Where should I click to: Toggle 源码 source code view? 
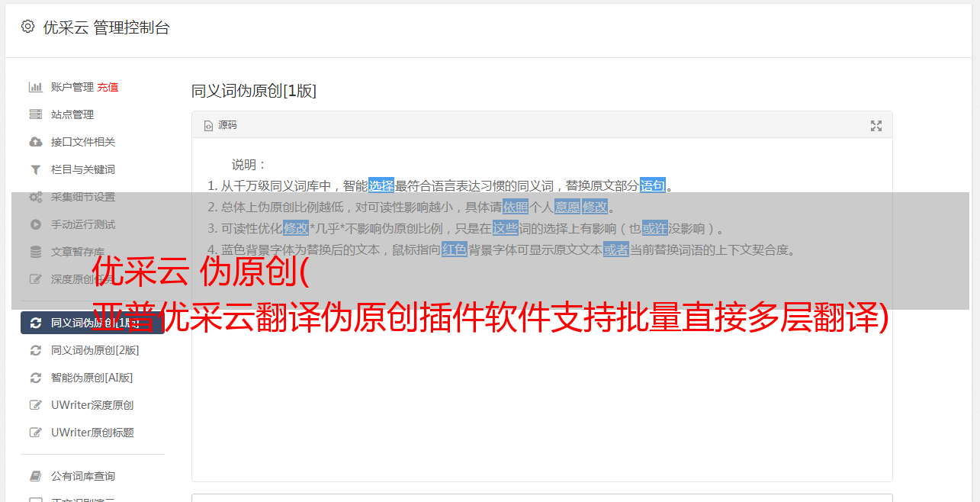220,125
